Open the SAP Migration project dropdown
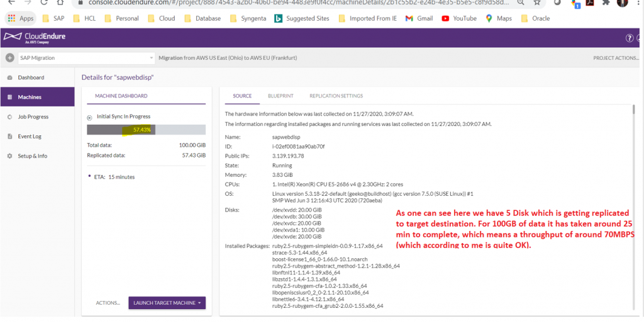The width and height of the screenshot is (644, 323). coord(86,58)
